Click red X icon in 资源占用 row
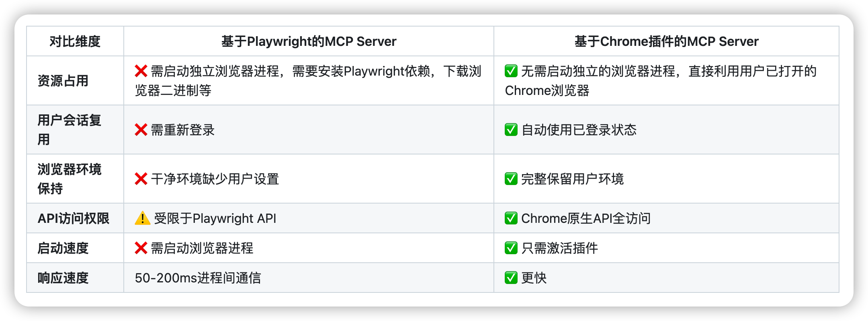 point(141,71)
